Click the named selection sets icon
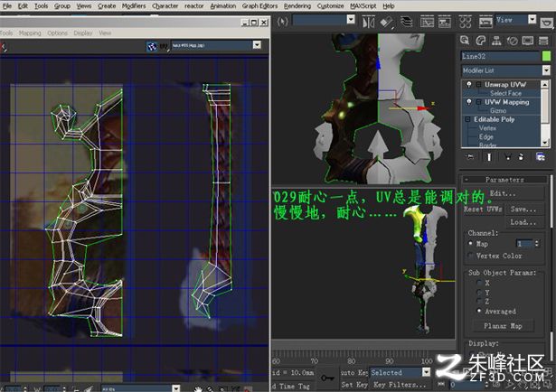 (x=283, y=22)
